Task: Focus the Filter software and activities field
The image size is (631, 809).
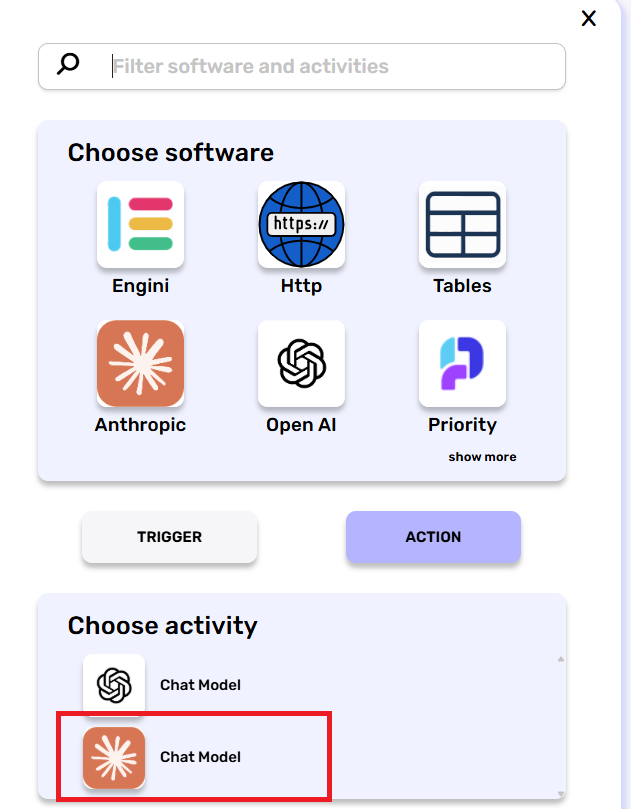Action: pos(330,66)
